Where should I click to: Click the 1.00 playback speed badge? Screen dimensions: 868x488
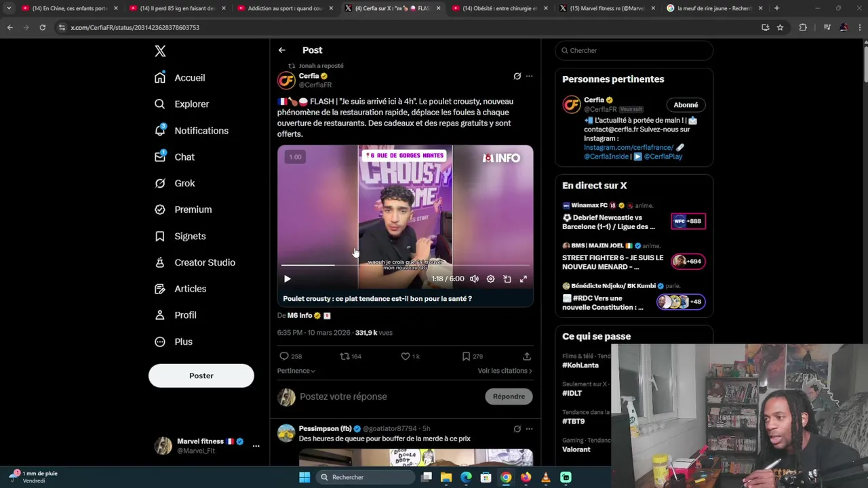point(296,157)
